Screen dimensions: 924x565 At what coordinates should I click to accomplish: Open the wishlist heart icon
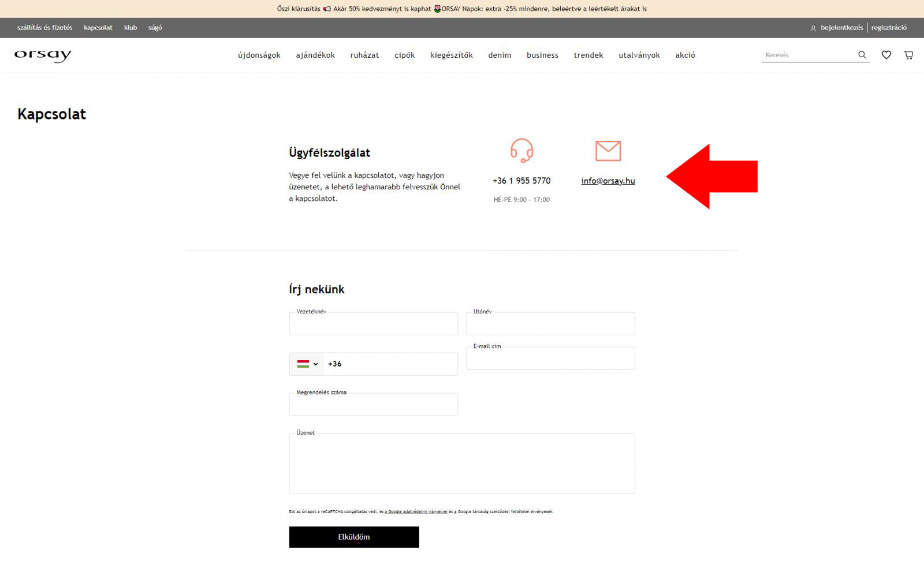click(x=886, y=55)
